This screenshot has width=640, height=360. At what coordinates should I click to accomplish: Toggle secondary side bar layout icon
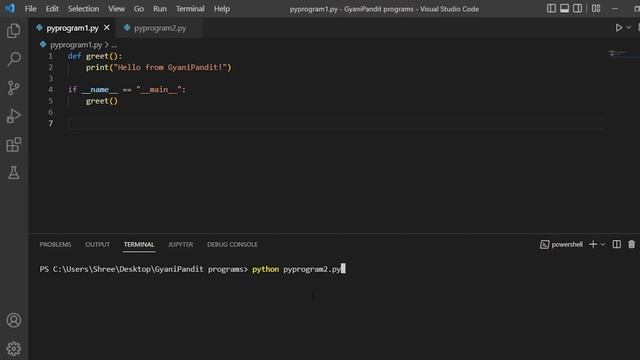(577, 9)
